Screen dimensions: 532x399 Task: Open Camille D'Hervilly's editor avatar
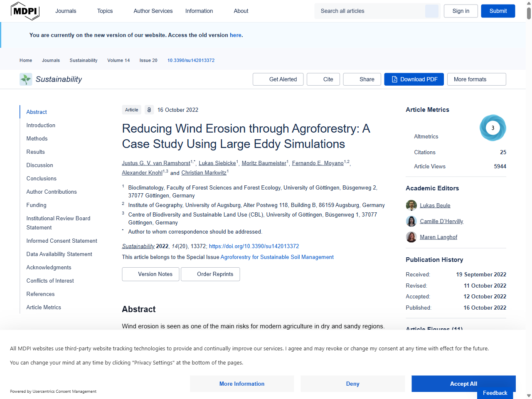click(x=411, y=221)
